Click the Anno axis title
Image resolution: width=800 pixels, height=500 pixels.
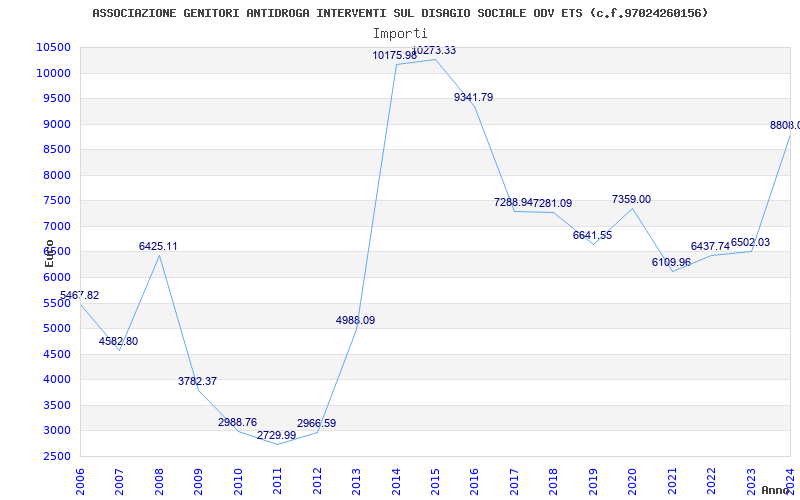pos(776,490)
